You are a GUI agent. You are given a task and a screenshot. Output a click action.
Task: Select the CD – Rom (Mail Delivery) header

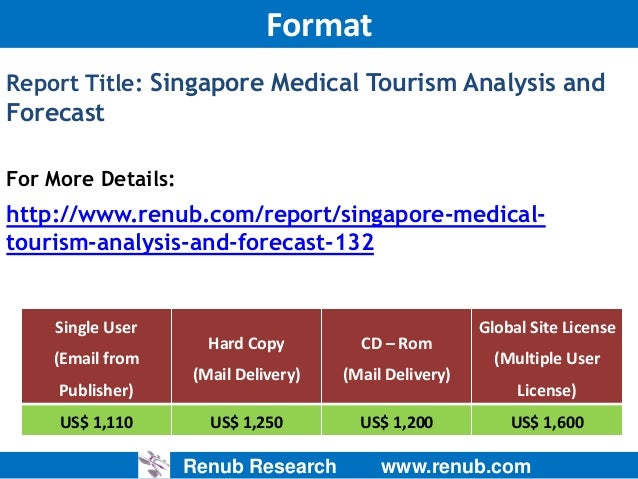click(x=397, y=356)
